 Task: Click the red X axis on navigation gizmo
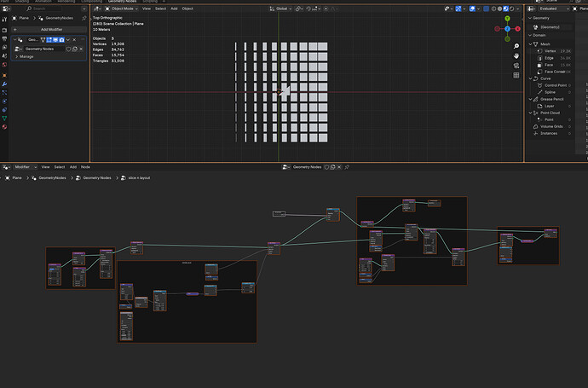tap(518, 29)
